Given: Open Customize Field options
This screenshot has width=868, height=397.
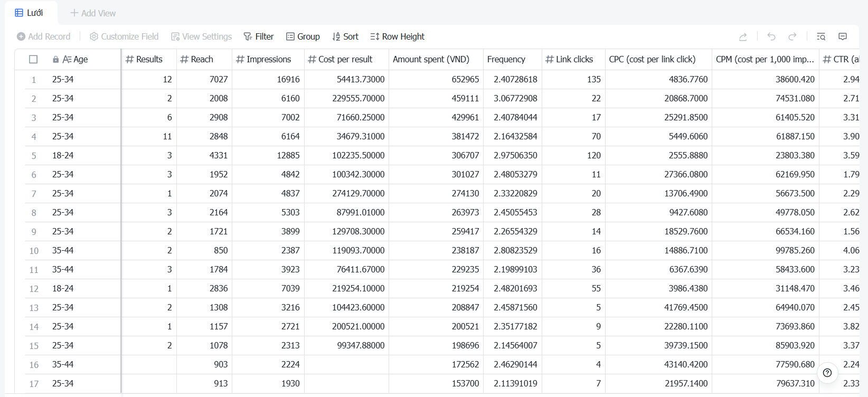Looking at the screenshot, I should [x=124, y=36].
